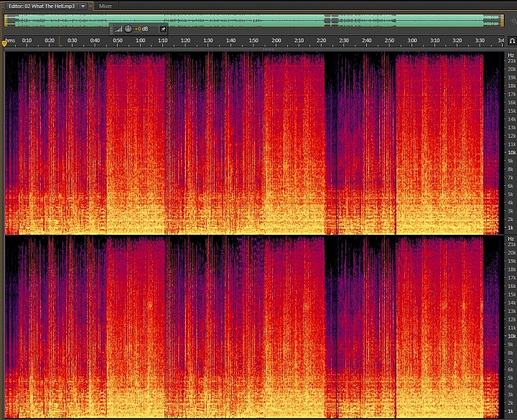Click the hms label on time ruler
517x420 pixels.
coord(11,40)
